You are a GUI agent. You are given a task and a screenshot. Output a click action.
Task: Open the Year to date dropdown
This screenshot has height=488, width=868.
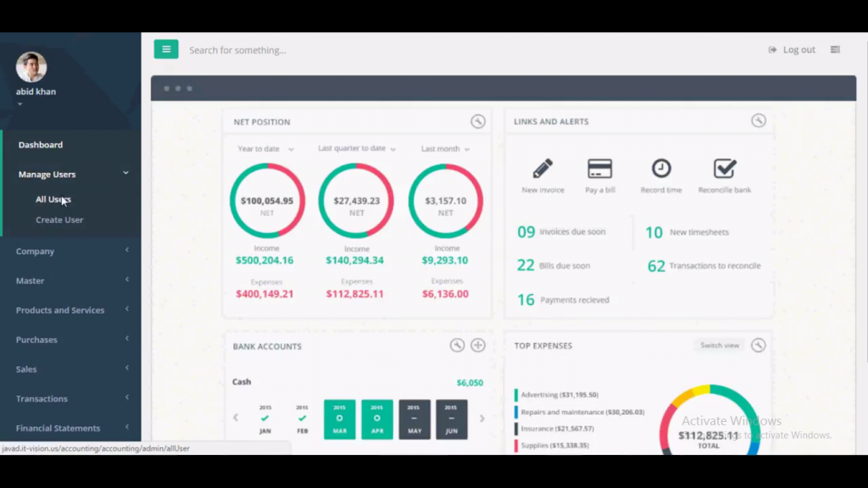(x=264, y=148)
